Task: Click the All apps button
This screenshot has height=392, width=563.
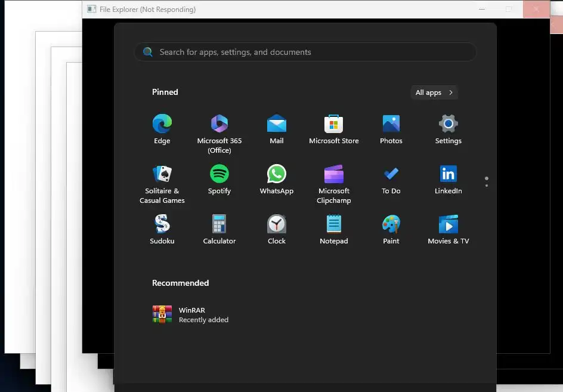Action: click(434, 92)
